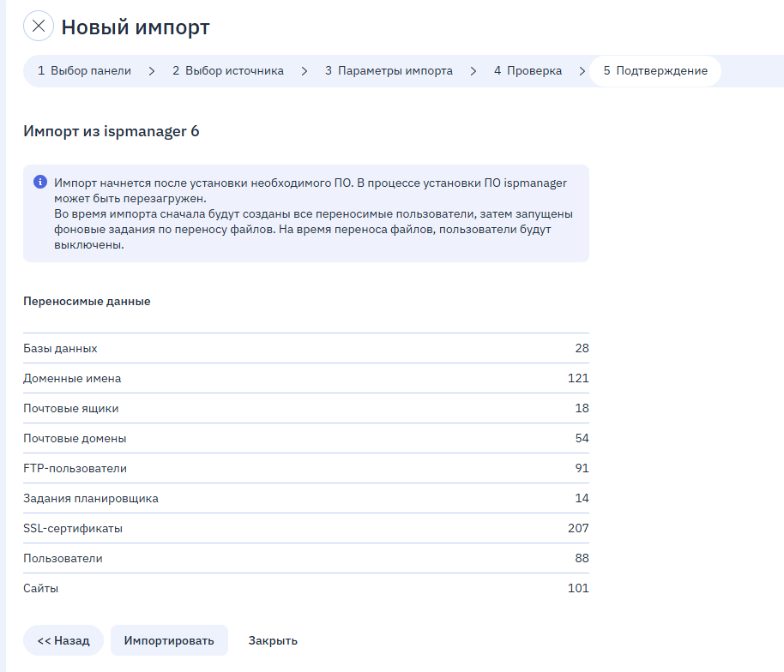This screenshot has width=784, height=672.
Task: Go to step 1 Выбор панели
Action: point(84,71)
